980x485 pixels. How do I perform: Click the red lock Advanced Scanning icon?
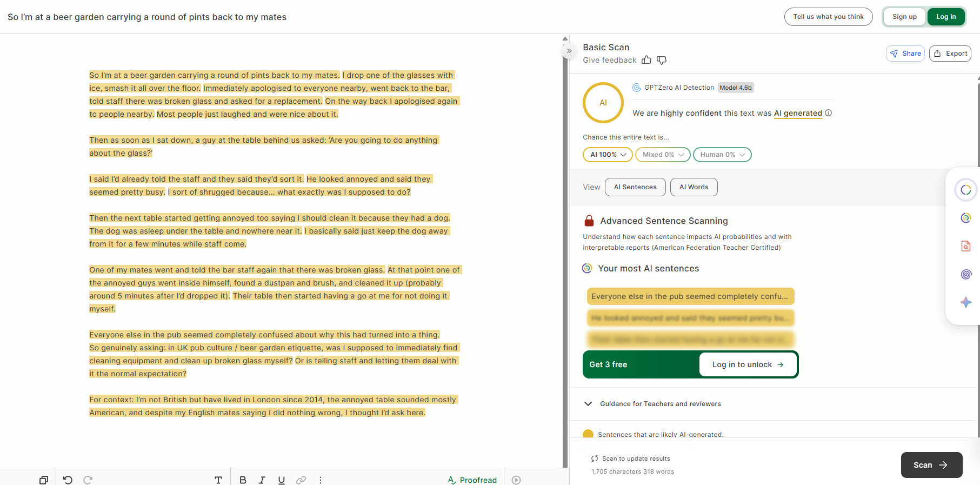click(x=589, y=221)
